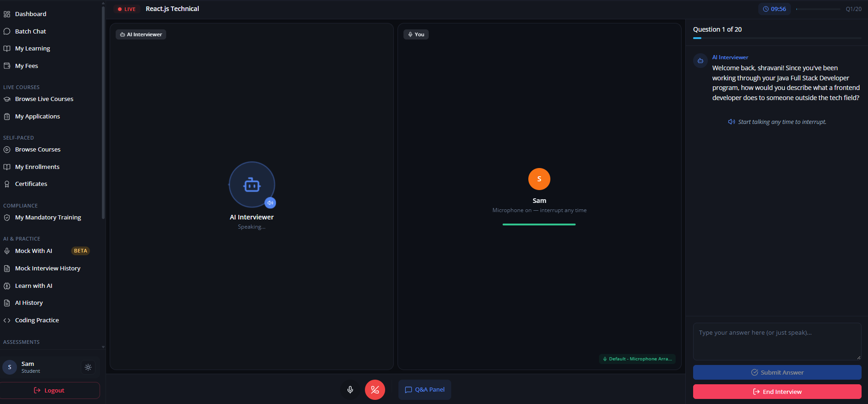Click the Browse Live Courses graduation cap icon
The height and width of the screenshot is (404, 868).
point(7,99)
